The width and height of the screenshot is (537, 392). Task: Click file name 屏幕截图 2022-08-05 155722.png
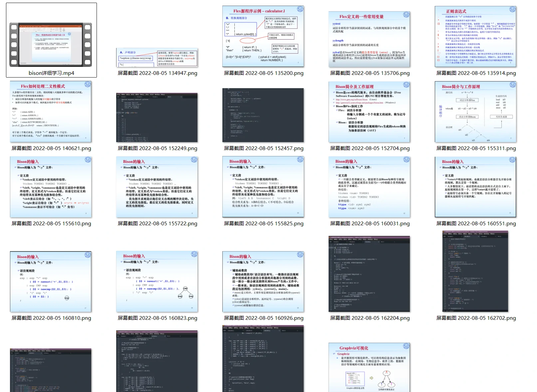(x=157, y=224)
